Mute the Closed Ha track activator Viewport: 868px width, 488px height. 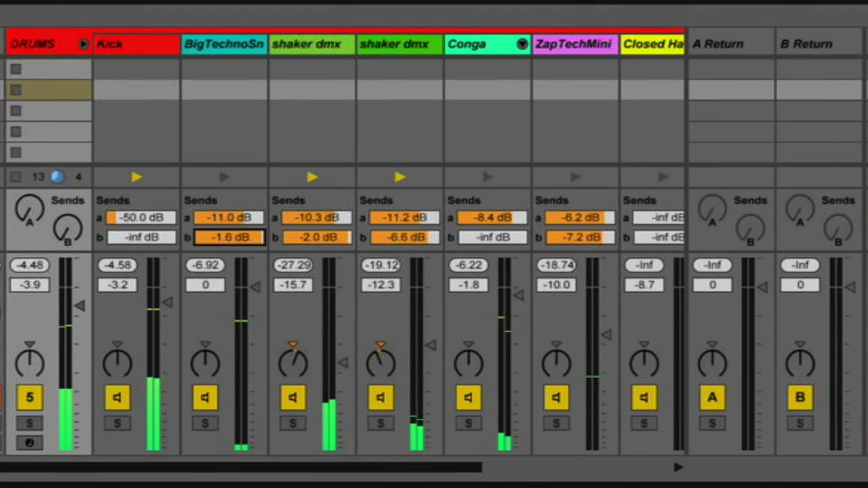coord(644,398)
